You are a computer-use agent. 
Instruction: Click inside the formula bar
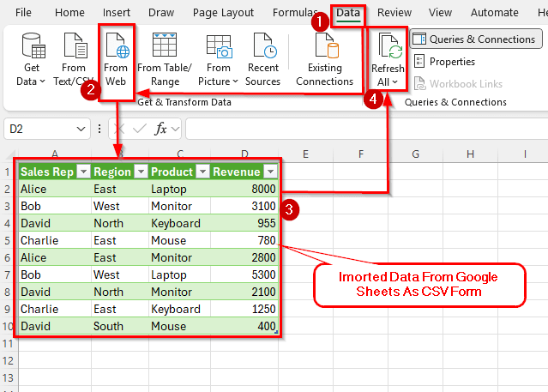360,129
